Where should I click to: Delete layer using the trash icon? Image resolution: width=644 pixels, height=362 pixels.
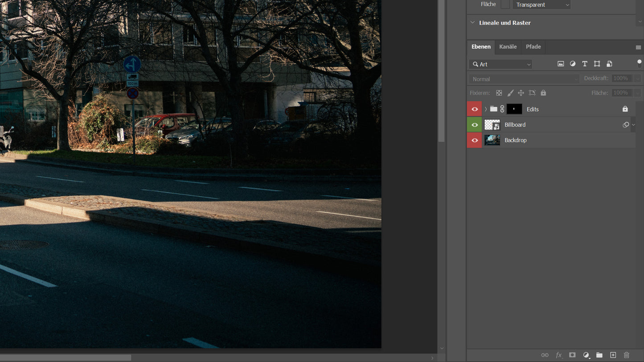(626, 355)
